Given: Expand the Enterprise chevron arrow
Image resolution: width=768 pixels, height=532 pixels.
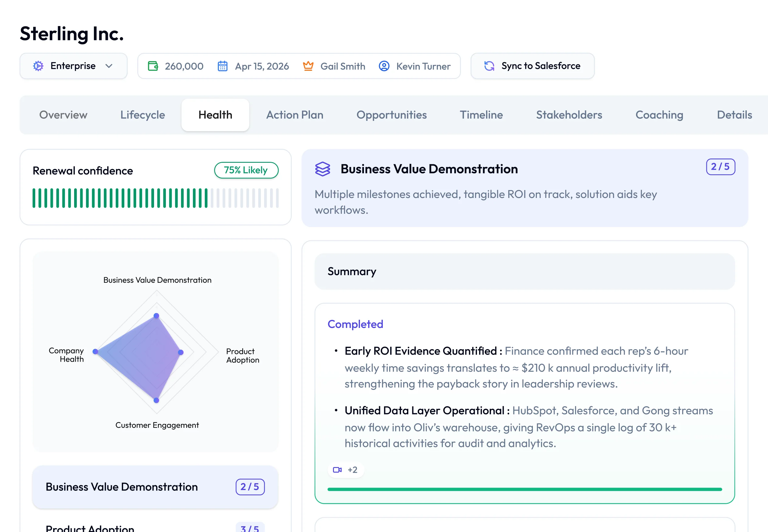Looking at the screenshot, I should pyautogui.click(x=109, y=66).
